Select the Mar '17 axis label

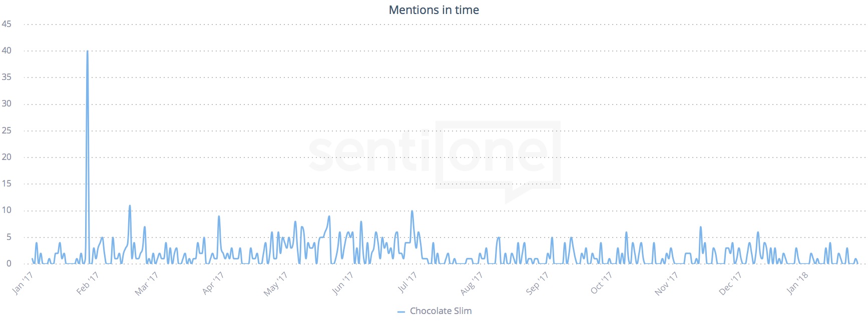click(146, 283)
